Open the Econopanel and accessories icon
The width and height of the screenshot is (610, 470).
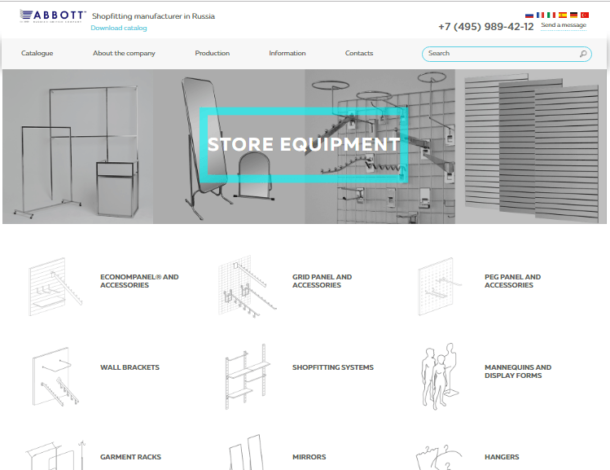(x=54, y=284)
